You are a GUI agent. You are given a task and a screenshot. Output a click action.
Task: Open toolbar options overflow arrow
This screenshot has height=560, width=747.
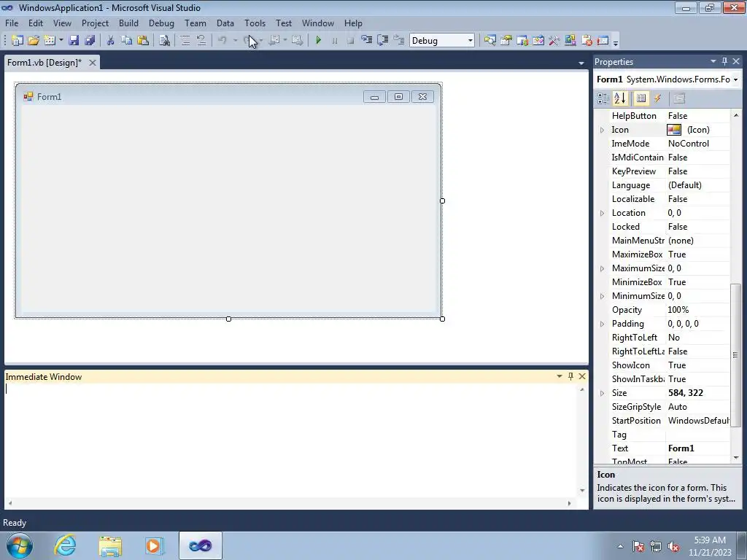pyautogui.click(x=616, y=42)
